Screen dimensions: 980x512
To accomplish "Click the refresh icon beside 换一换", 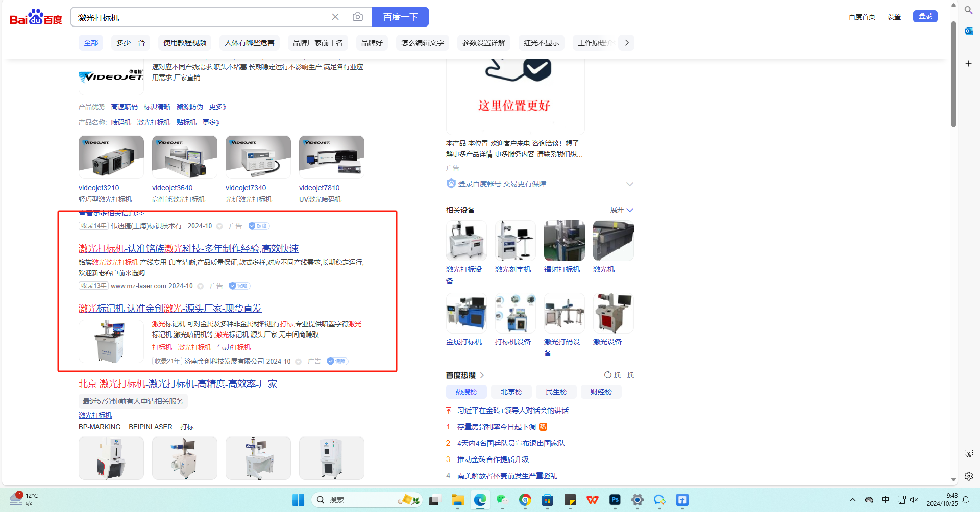I will pyautogui.click(x=607, y=375).
